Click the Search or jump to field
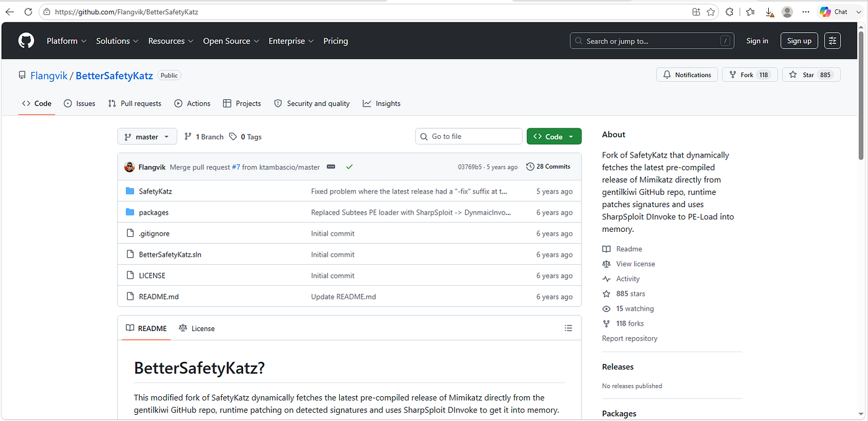Image resolution: width=868 pixels, height=421 pixels. 652,41
